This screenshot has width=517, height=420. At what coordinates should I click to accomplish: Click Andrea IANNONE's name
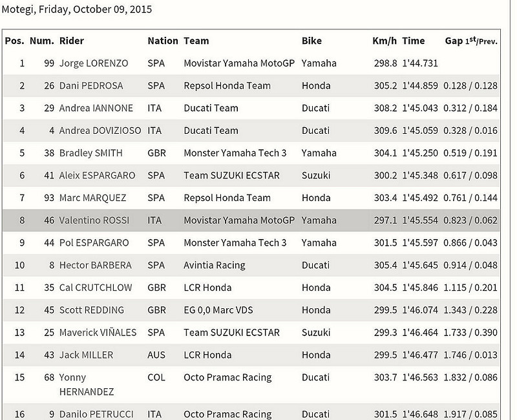(x=96, y=108)
